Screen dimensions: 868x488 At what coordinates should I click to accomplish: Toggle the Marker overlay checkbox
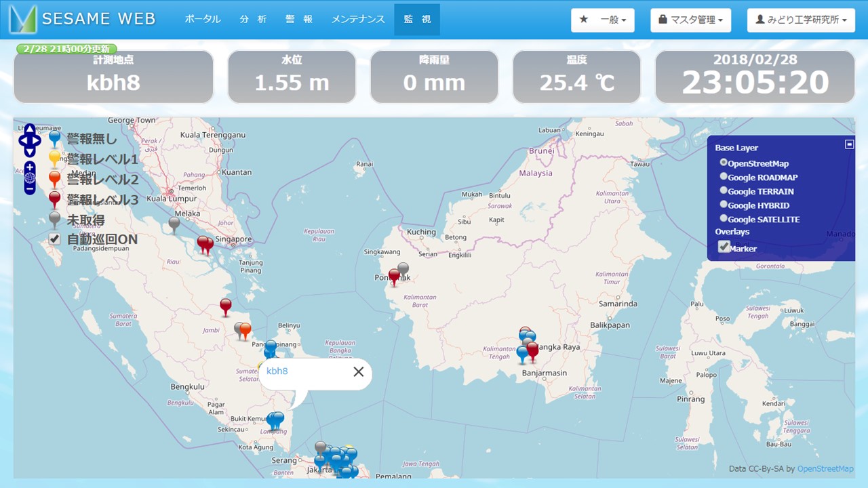pos(724,247)
